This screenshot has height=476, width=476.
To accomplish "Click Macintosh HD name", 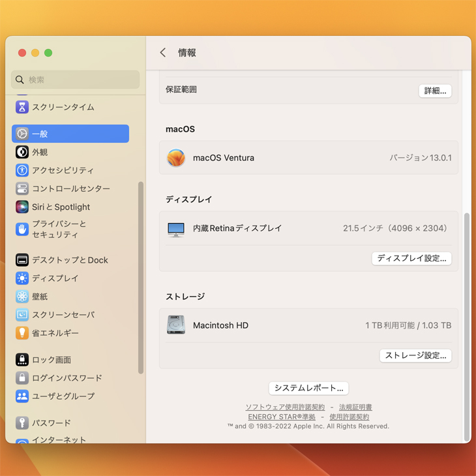I will point(220,325).
